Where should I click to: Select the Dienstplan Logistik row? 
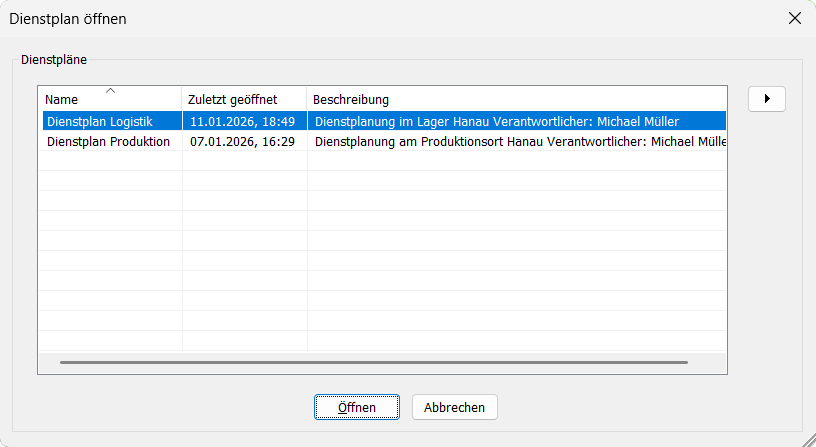click(x=382, y=121)
